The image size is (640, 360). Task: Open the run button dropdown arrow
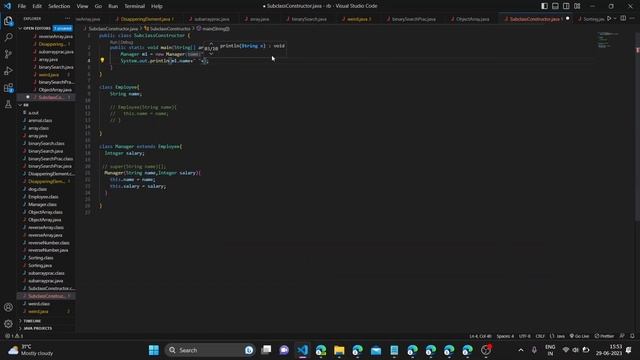pyautogui.click(x=615, y=18)
